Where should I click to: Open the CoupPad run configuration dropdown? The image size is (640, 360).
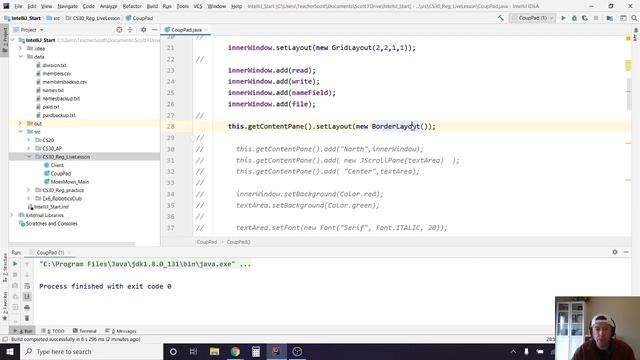click(x=532, y=18)
